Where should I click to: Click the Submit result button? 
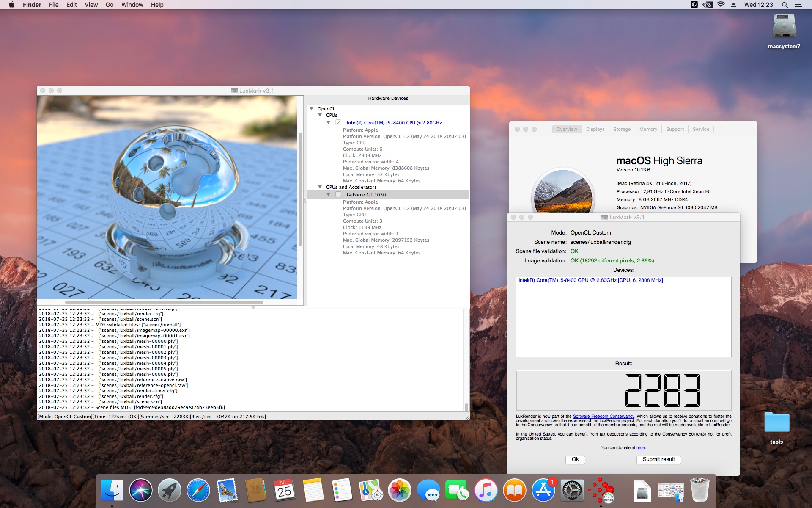(658, 459)
